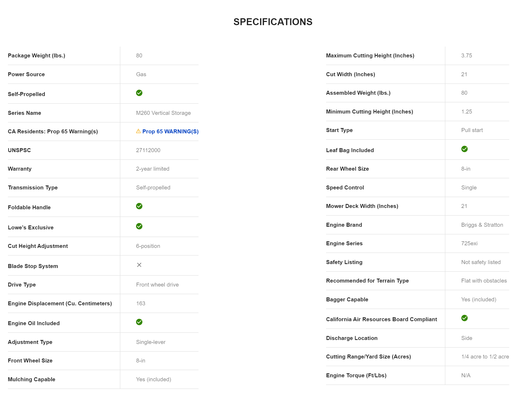The width and height of the screenshot is (532, 395).
Task: Click the Lowe's Exclusive green checkmark
Action: pos(139,226)
